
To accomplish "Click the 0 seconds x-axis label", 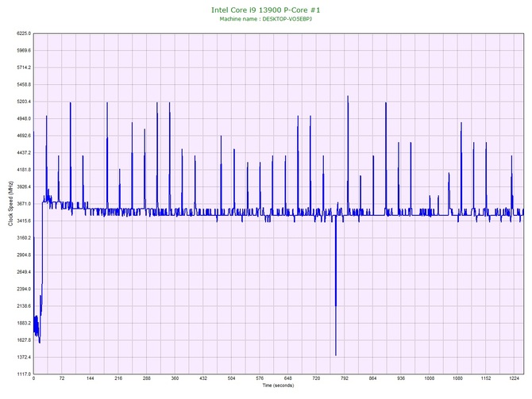I will point(33,378).
